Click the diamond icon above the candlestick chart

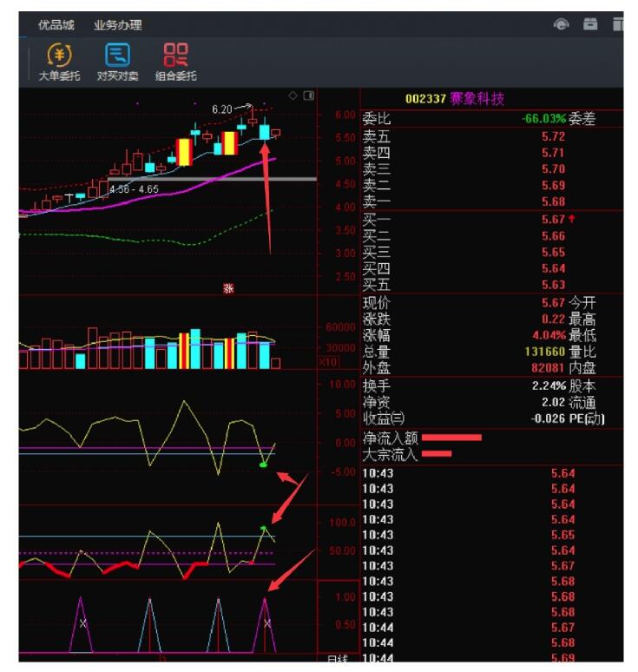(293, 95)
